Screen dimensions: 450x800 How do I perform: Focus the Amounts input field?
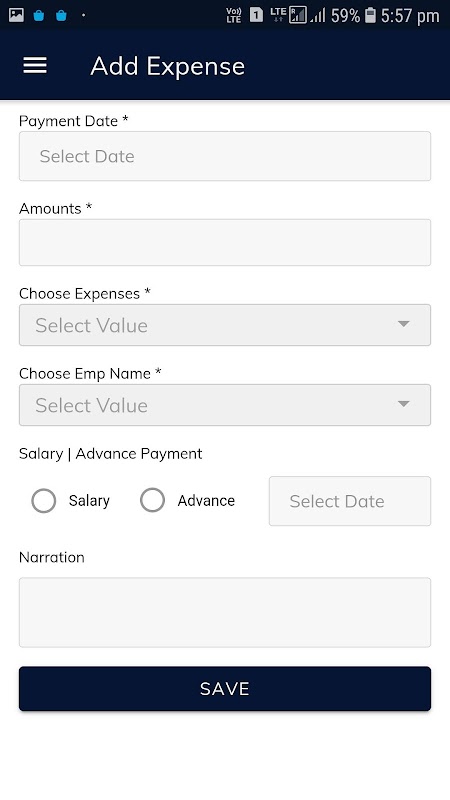click(225, 242)
